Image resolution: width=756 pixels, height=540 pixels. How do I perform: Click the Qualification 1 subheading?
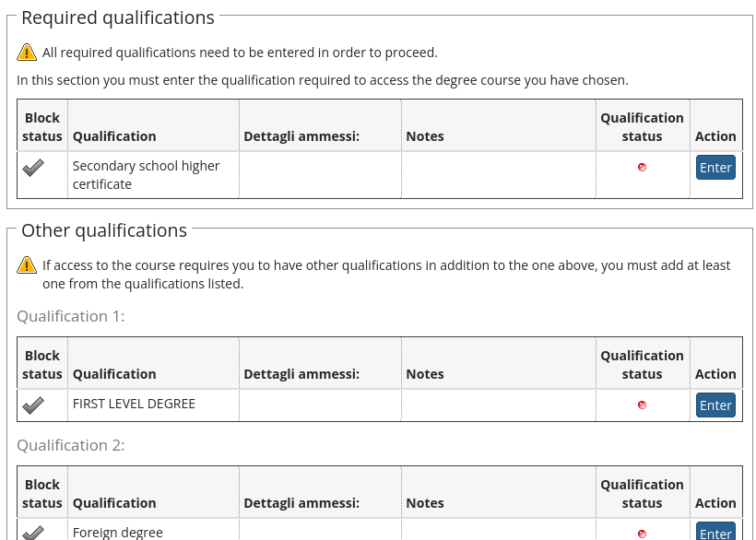click(70, 316)
